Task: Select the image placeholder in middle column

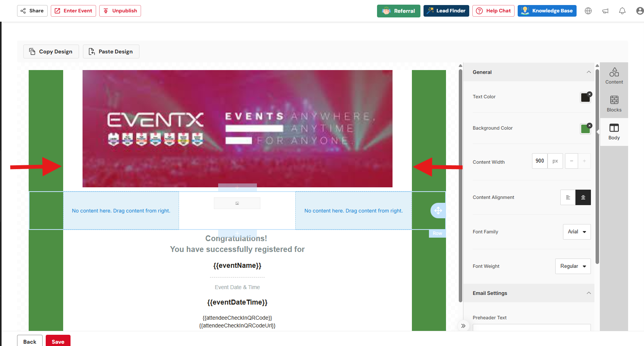Action: (237, 203)
